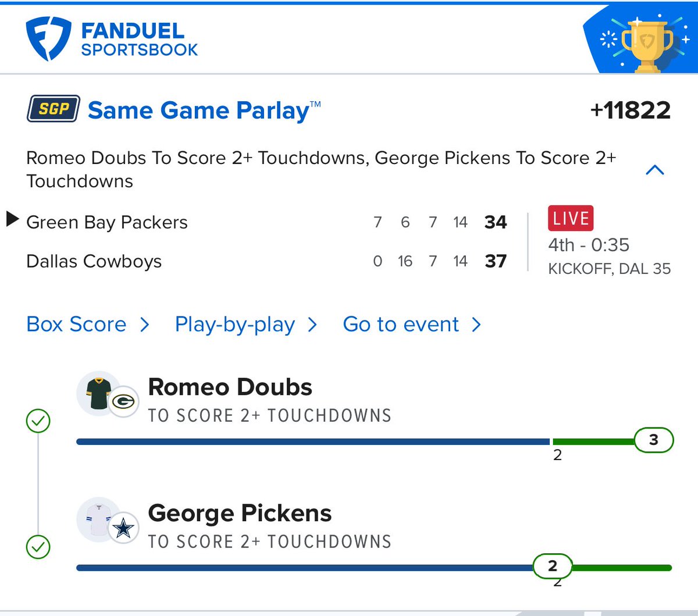This screenshot has width=698, height=616.
Task: Click the George Pickens progress marker showing 2
Action: click(x=553, y=565)
